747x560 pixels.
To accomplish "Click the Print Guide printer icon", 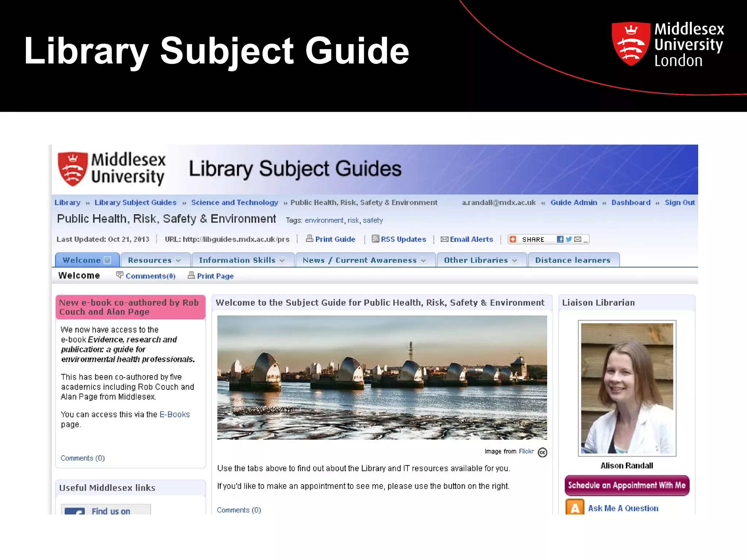I will click(309, 239).
